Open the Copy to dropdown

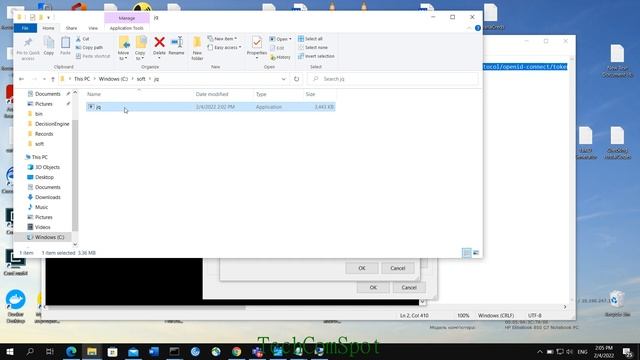[x=140, y=56]
